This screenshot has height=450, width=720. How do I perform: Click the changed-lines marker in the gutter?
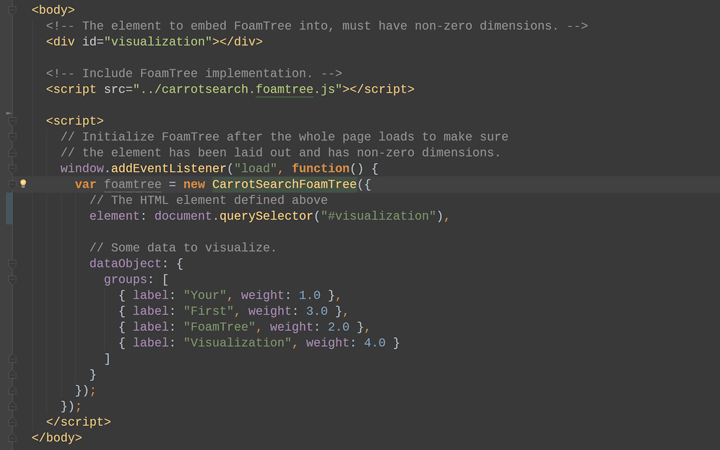coord(9,208)
